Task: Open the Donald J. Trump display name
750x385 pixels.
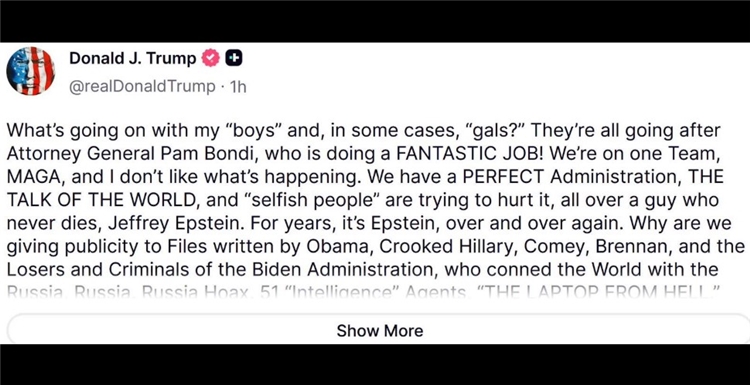Action: click(133, 58)
